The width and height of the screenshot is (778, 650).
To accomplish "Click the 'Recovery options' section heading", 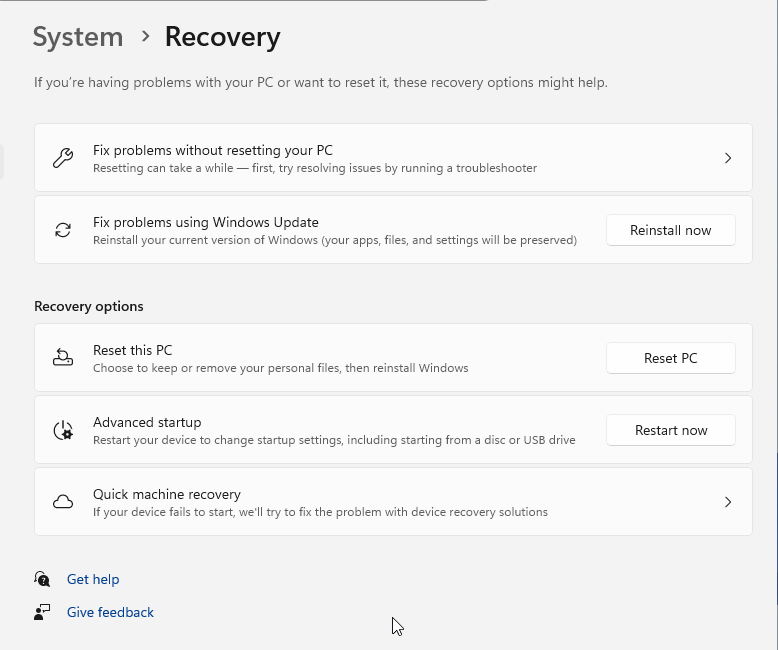I will [x=89, y=306].
